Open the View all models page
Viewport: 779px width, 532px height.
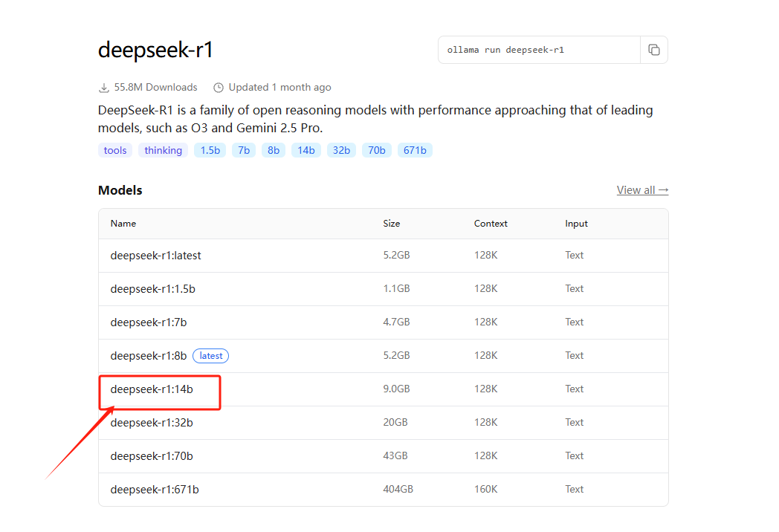[641, 189]
